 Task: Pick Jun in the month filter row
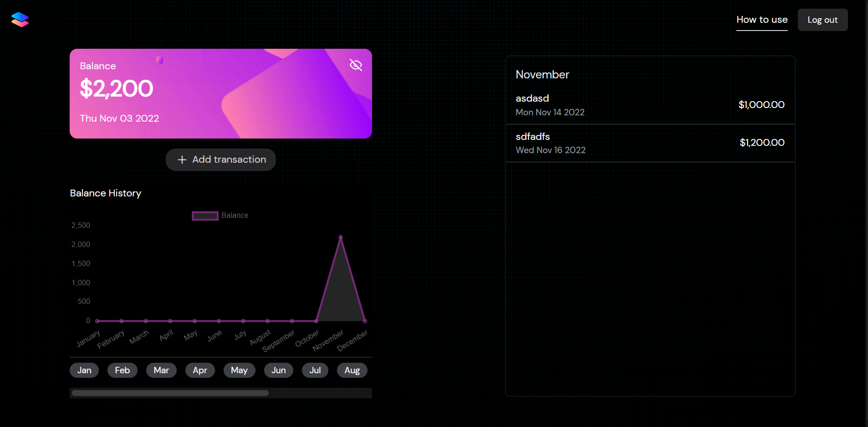coord(278,370)
